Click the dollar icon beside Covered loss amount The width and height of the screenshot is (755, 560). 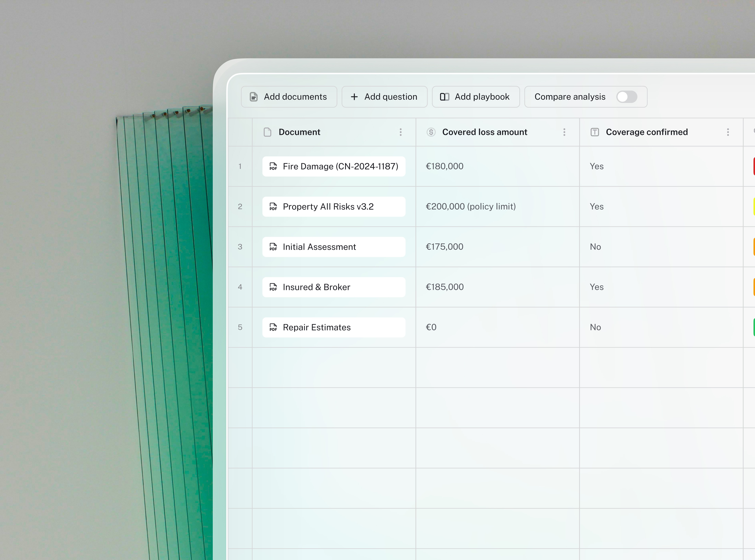431,132
